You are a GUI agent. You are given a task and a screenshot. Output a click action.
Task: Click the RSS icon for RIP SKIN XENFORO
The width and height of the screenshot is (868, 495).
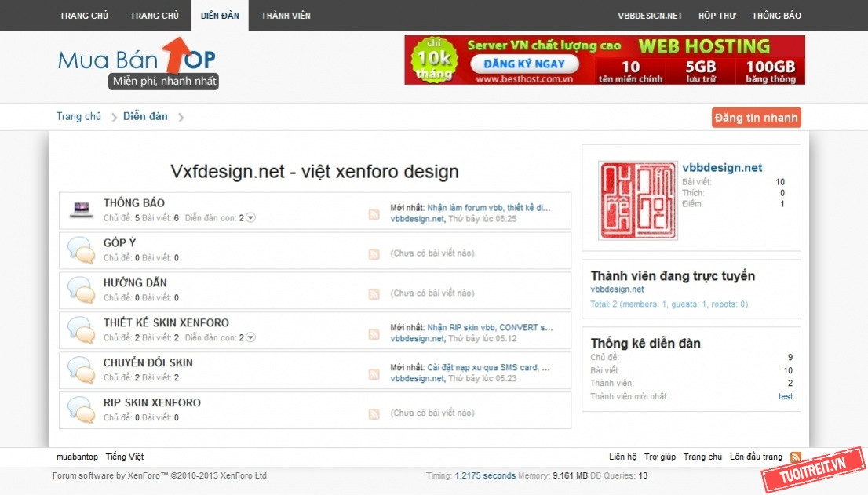coord(374,414)
